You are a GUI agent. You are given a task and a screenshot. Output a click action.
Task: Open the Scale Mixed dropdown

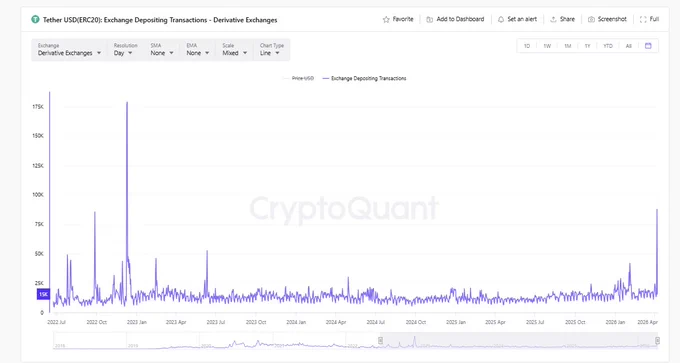click(234, 49)
